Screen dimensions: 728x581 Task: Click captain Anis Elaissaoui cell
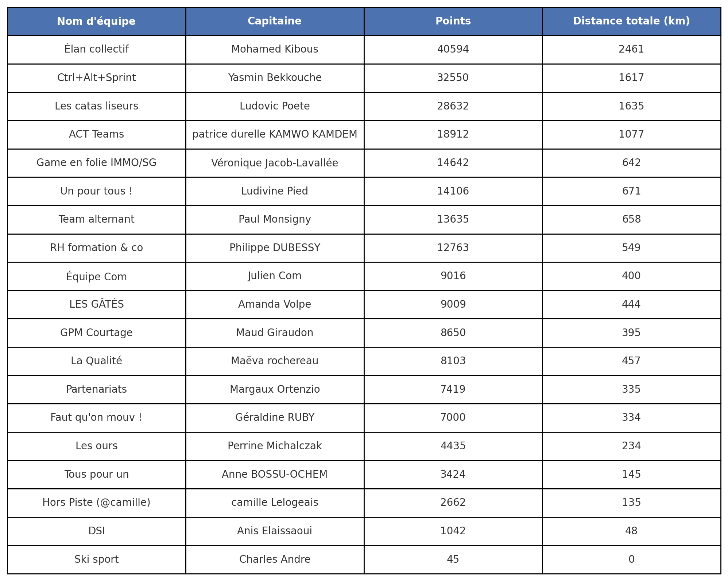coord(275,531)
